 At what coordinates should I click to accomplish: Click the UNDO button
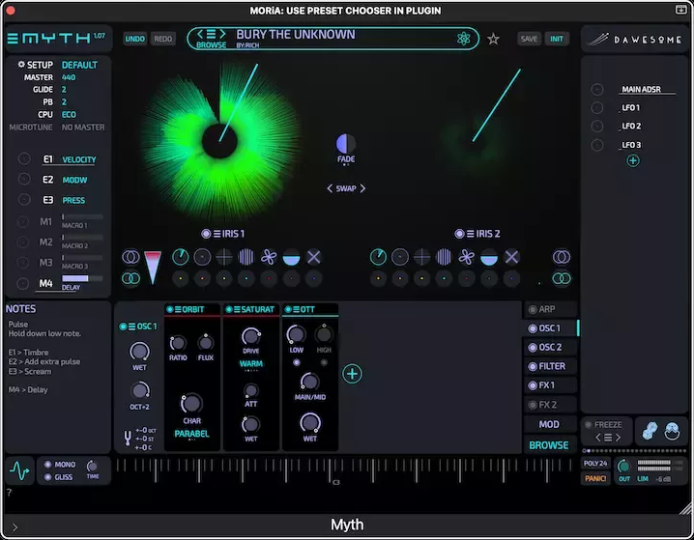pos(135,39)
